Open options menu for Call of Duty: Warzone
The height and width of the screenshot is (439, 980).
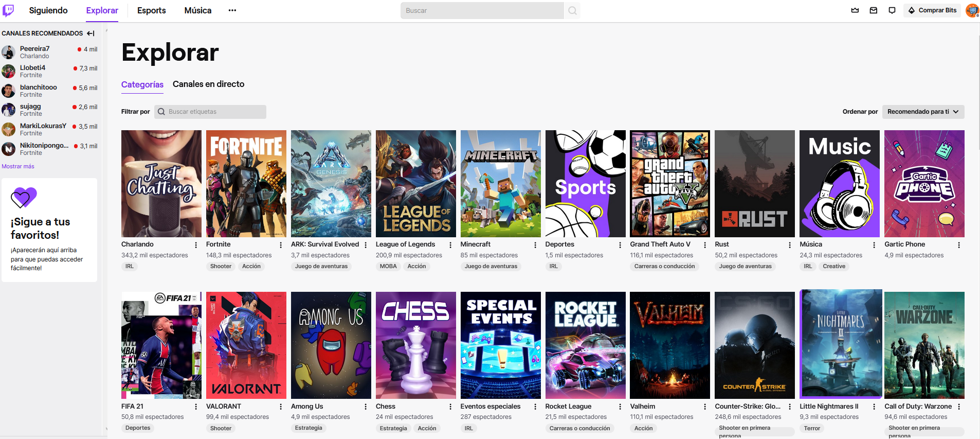coord(959,407)
